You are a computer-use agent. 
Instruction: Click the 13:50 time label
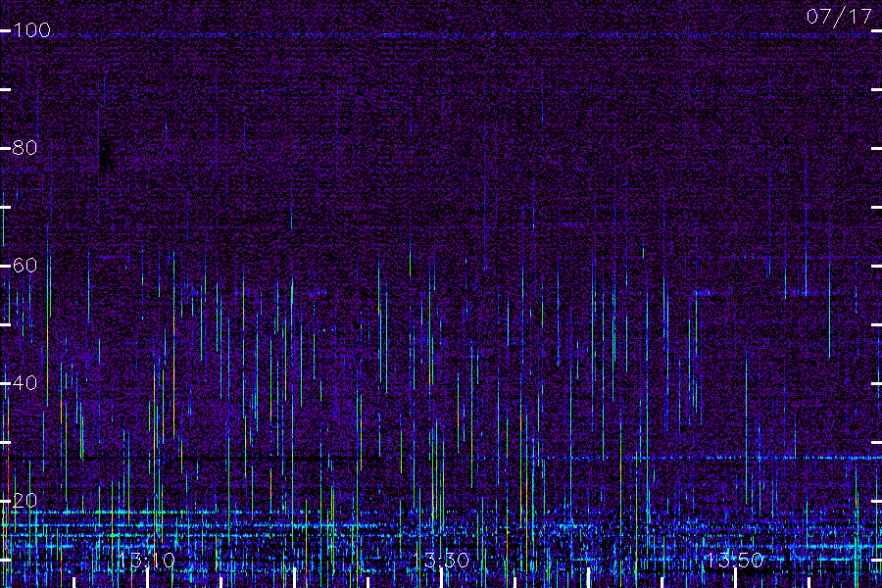735,561
